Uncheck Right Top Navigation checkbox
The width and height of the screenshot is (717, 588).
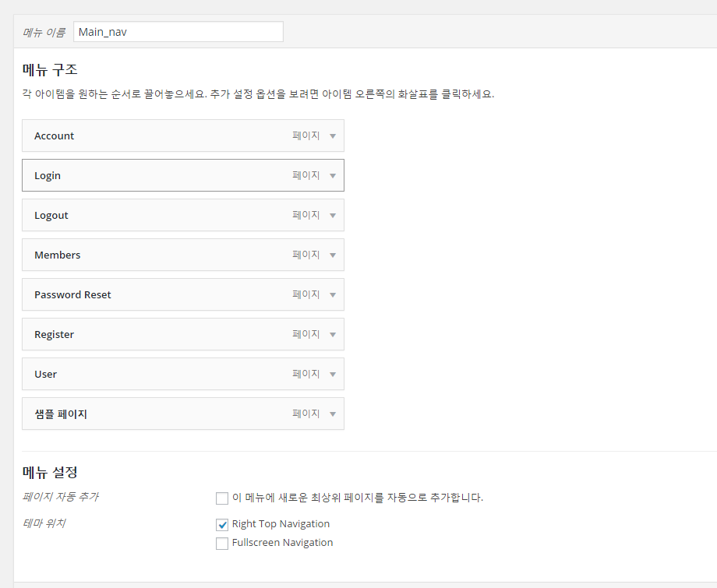222,525
